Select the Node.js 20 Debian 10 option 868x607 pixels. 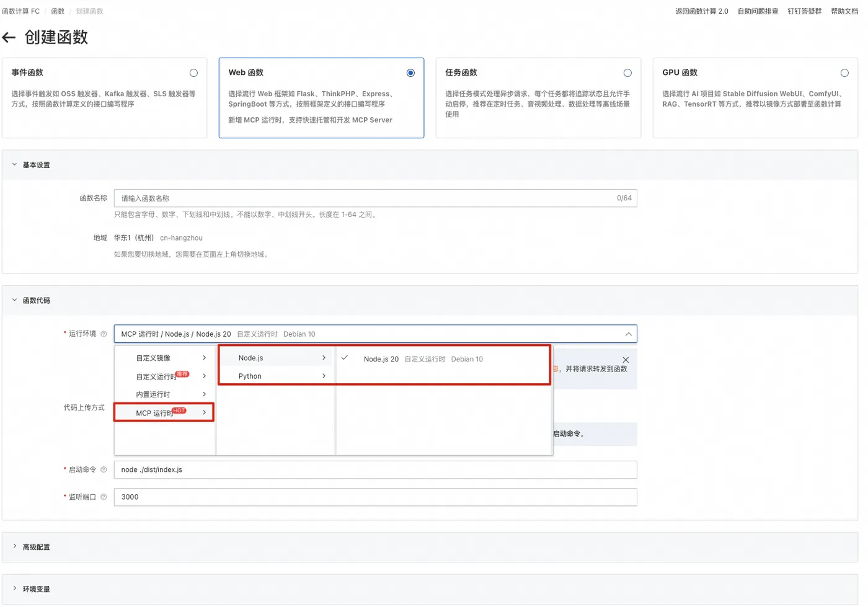443,359
